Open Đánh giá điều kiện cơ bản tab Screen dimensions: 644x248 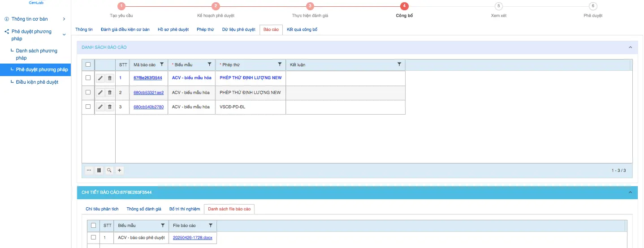[125, 30]
